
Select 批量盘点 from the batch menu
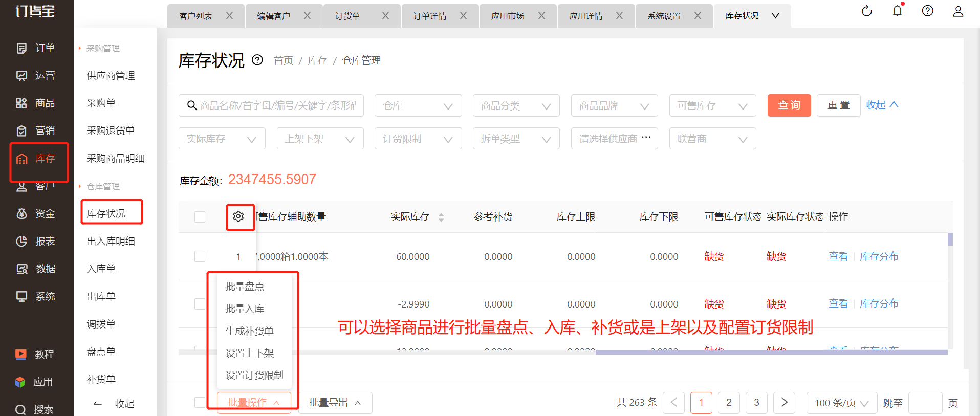point(245,287)
